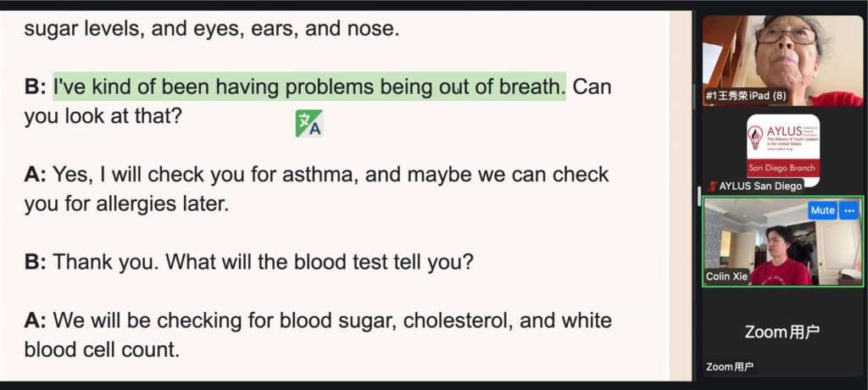Click the muted microphone icon beside AYLUS San Diego
The width and height of the screenshot is (868, 390).
[712, 186]
